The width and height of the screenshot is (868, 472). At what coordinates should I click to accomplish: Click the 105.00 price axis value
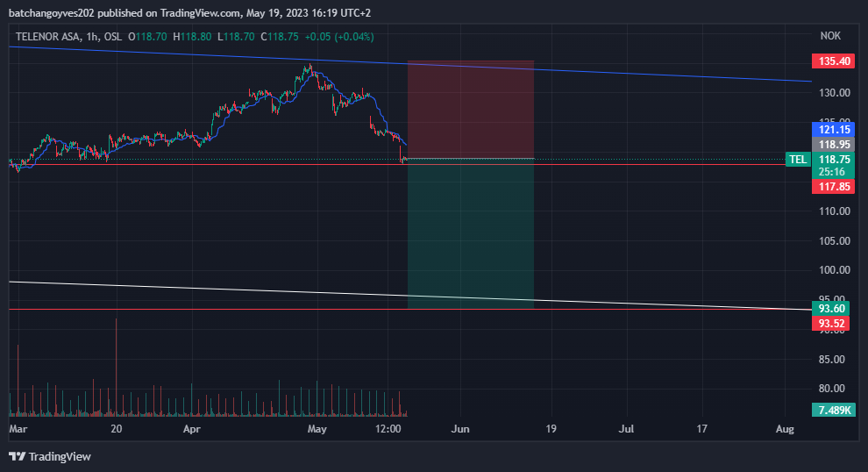click(x=834, y=241)
